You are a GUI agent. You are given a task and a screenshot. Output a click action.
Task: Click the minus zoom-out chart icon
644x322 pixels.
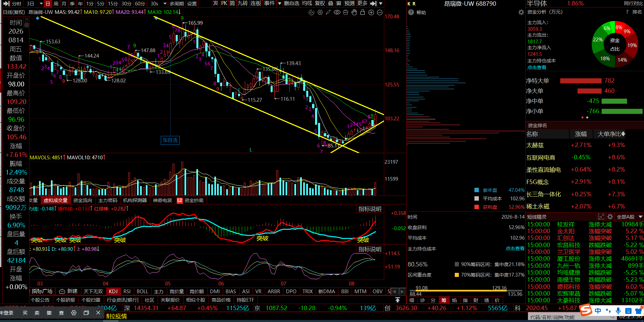coord(380,12)
